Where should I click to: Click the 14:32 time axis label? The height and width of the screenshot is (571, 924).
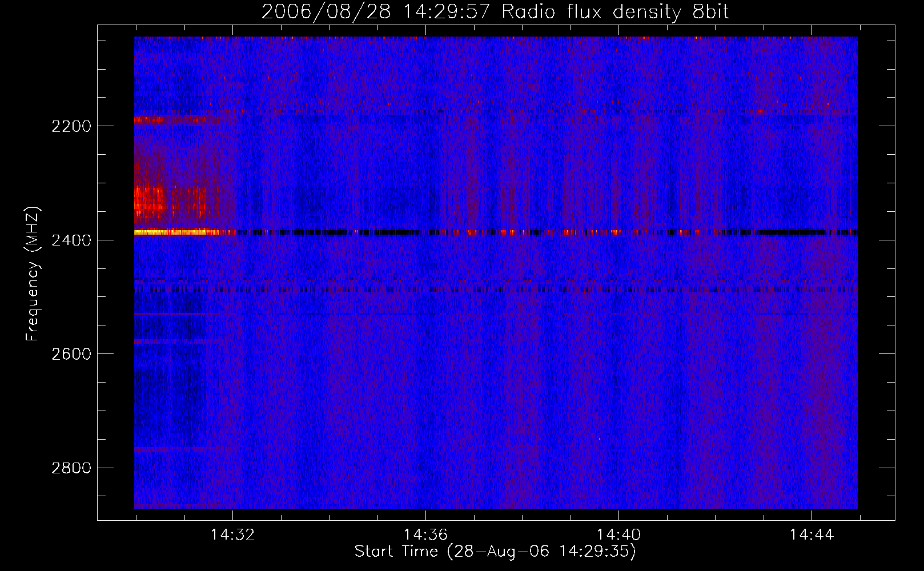coord(232,535)
